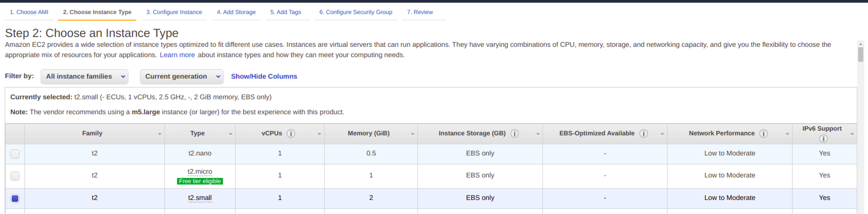Switch to the Configure Security Group tab
The height and width of the screenshot is (214, 868).
tap(355, 12)
